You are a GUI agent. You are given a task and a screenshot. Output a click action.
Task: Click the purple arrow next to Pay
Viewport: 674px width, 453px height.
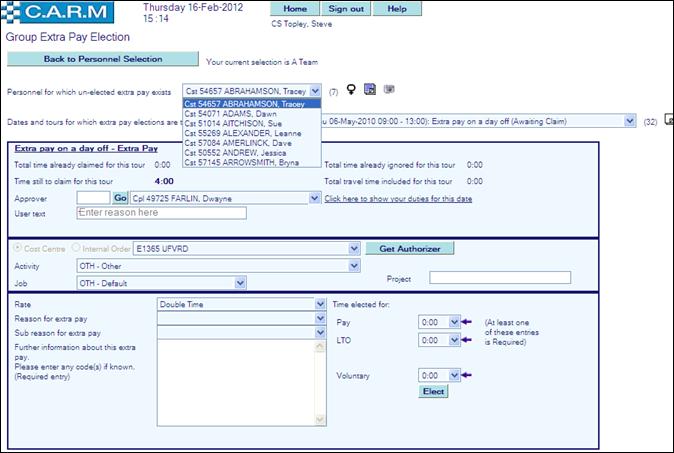pos(467,322)
